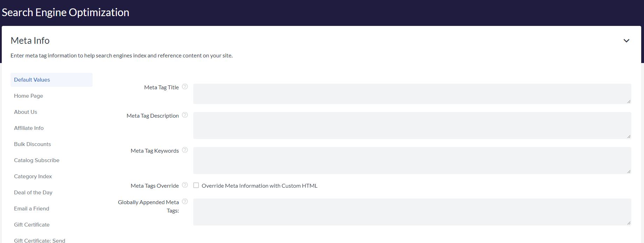Viewport: 644px width, 243px height.
Task: Go to Catalog Subscribe in sidebar
Action: [x=36, y=160]
